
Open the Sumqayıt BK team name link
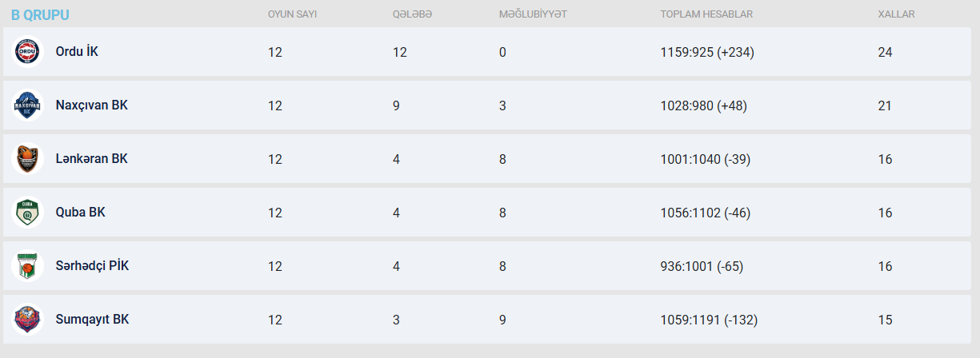pos(92,320)
